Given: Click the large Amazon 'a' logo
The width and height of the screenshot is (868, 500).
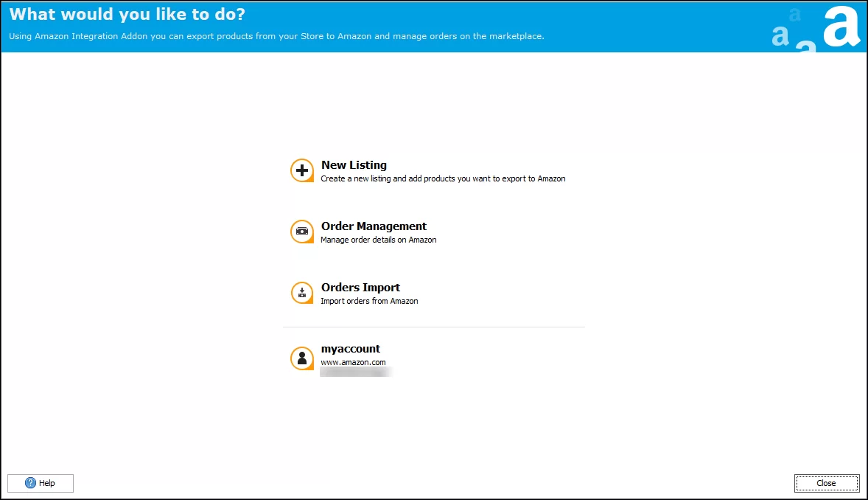Looking at the screenshot, I should point(841,27).
